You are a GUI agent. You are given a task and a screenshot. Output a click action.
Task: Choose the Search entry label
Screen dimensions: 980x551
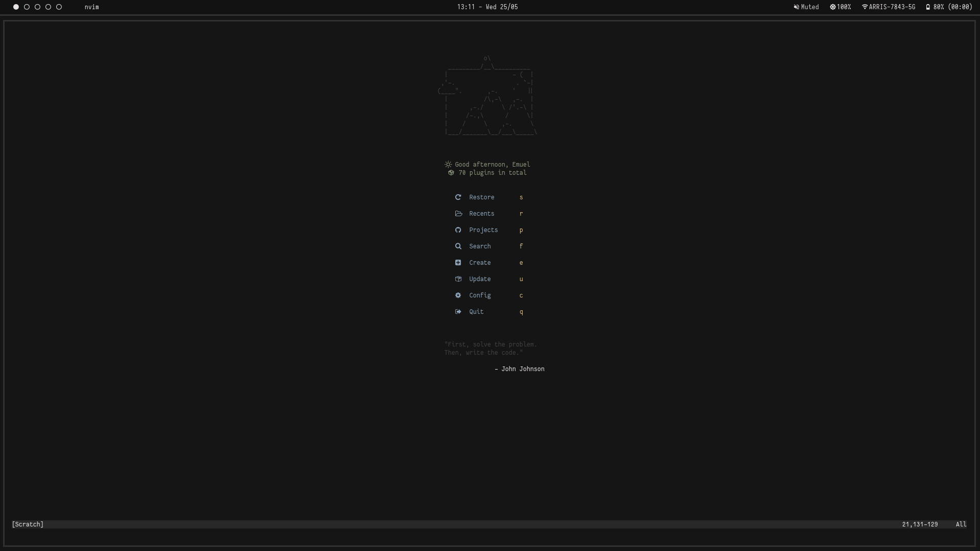480,246
